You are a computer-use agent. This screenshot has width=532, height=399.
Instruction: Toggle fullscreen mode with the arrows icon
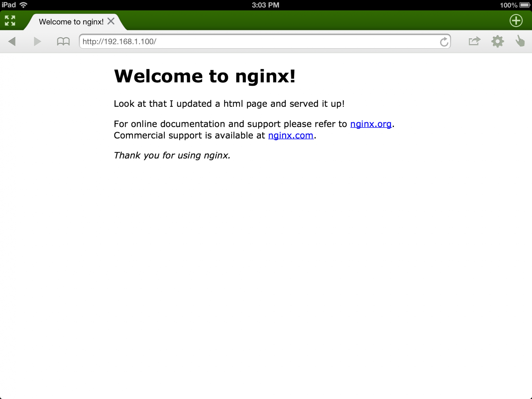pos(10,21)
